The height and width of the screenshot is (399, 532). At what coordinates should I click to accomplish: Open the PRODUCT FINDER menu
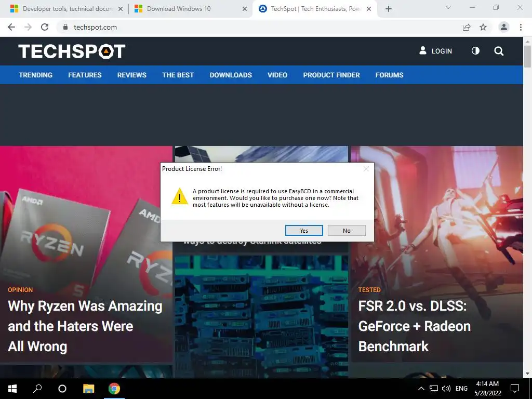point(331,75)
